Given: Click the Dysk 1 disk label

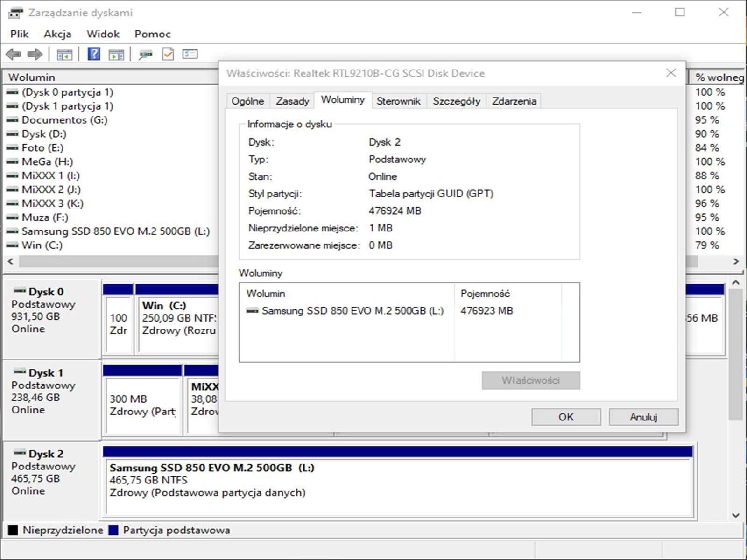Looking at the screenshot, I should click(45, 373).
